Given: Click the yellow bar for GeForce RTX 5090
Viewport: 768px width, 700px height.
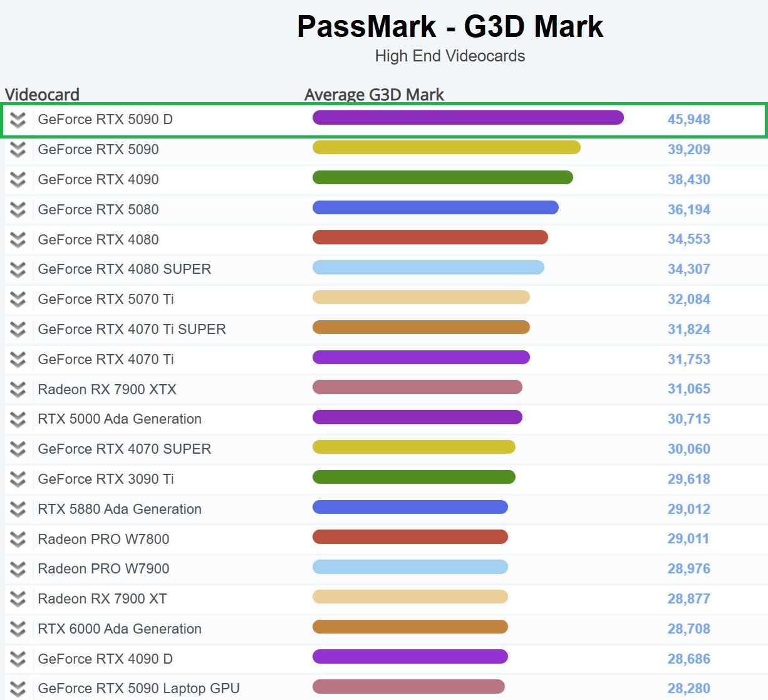Looking at the screenshot, I should coord(447,147).
